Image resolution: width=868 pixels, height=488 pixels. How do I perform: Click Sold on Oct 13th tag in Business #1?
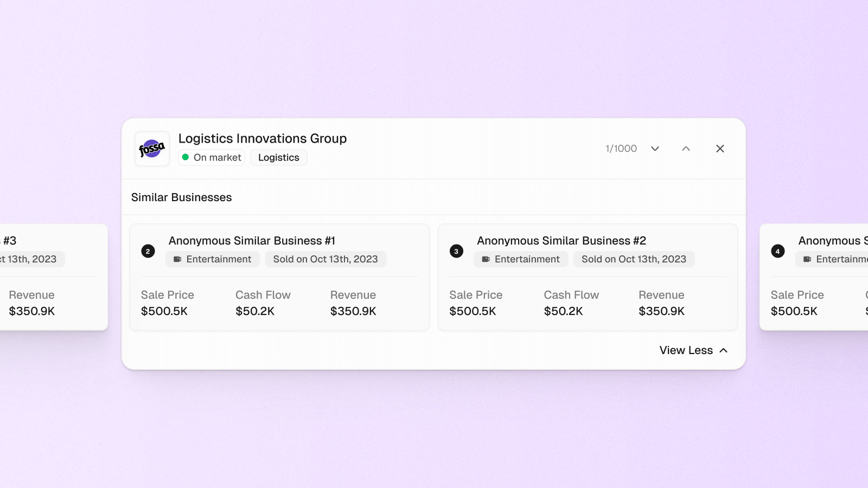pos(325,259)
